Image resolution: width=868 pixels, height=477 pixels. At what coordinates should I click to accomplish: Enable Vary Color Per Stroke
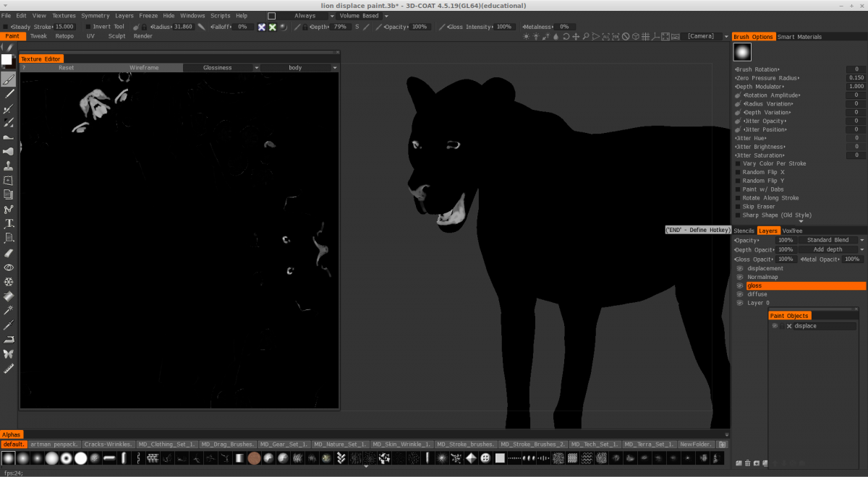click(738, 163)
